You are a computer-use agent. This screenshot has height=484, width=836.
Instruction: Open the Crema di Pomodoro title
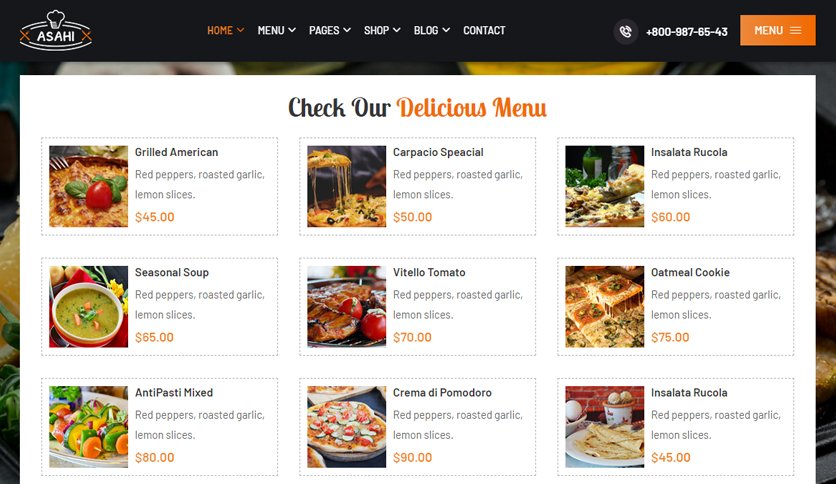click(442, 392)
